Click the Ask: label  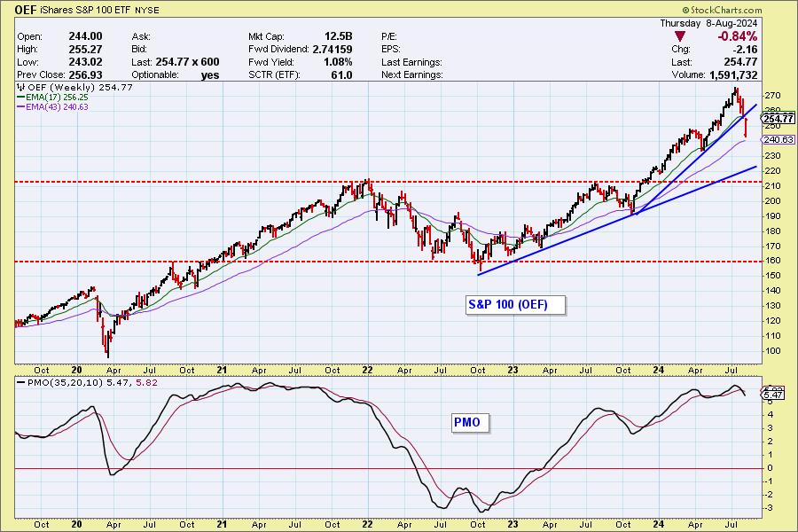[x=141, y=36]
